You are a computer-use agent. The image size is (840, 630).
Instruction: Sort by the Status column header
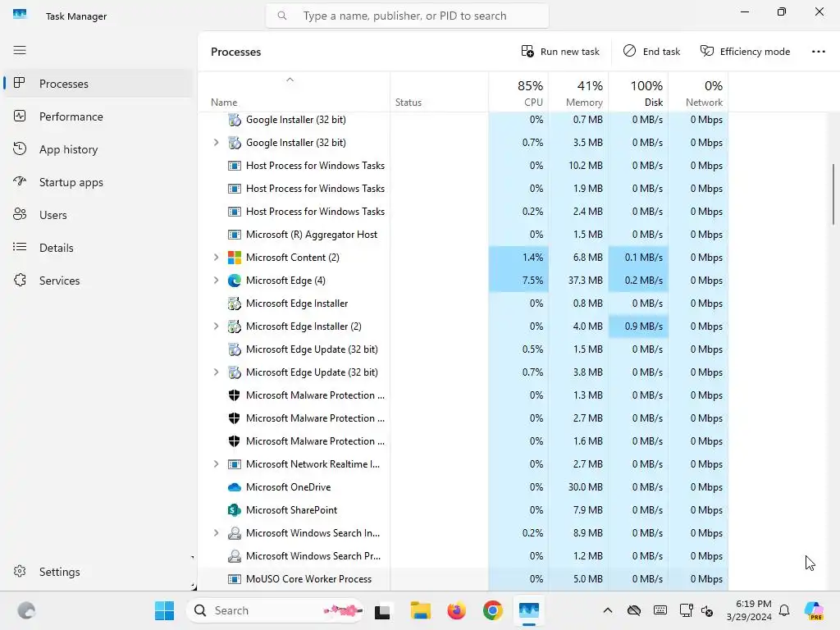tap(440, 92)
